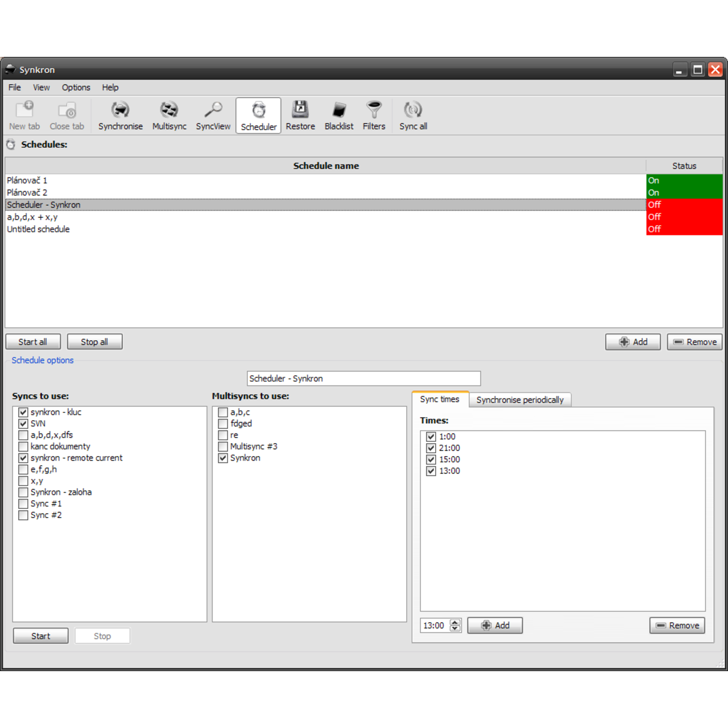Screen dimensions: 728x728
Task: Add a new schedule with the Add button
Action: pyautogui.click(x=632, y=341)
